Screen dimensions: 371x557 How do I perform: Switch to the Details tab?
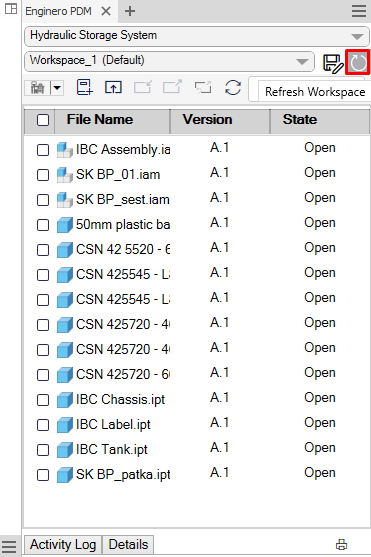click(x=128, y=545)
